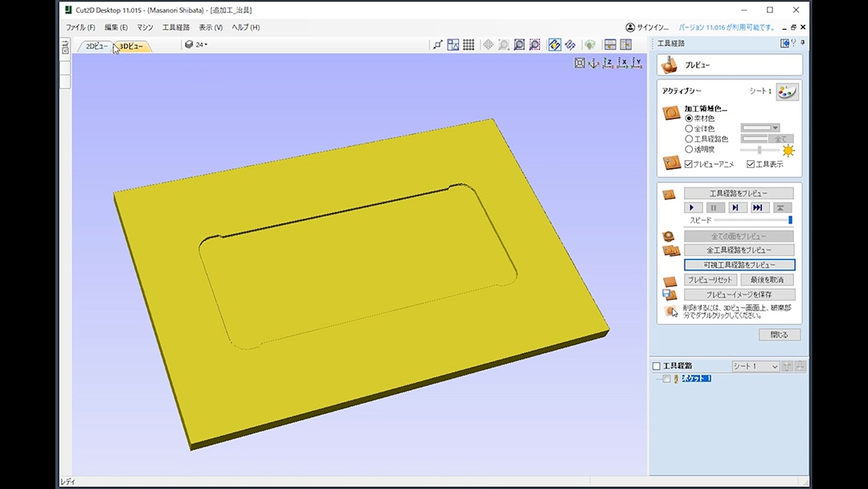Image resolution: width=868 pixels, height=489 pixels.
Task: Uncheck the プレビューアニメ checkbox
Action: [689, 164]
